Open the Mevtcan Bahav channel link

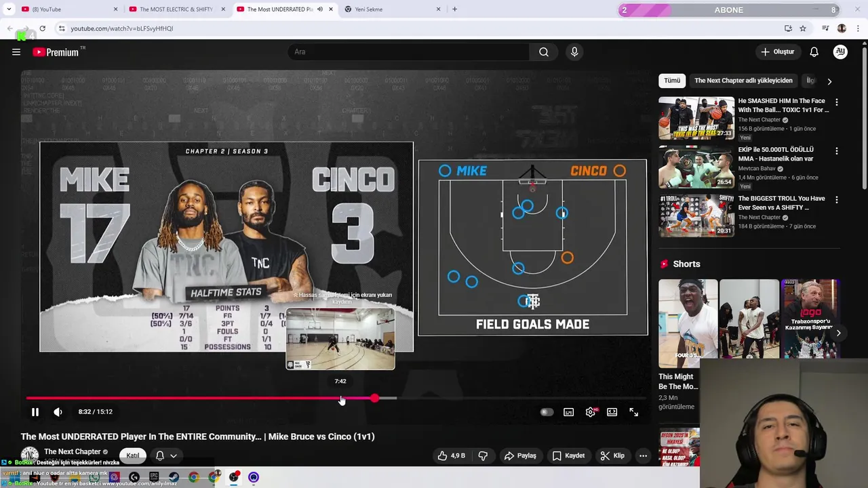[757, 169]
